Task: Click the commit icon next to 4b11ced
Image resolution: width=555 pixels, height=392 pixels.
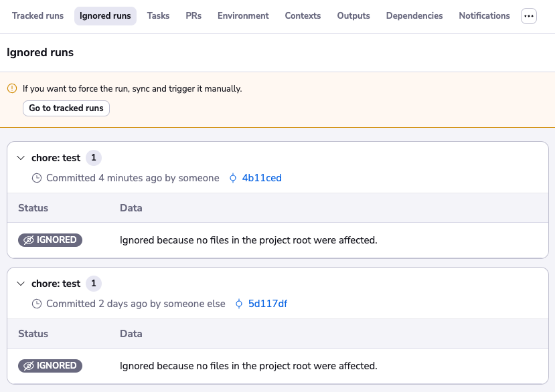Action: pyautogui.click(x=233, y=178)
